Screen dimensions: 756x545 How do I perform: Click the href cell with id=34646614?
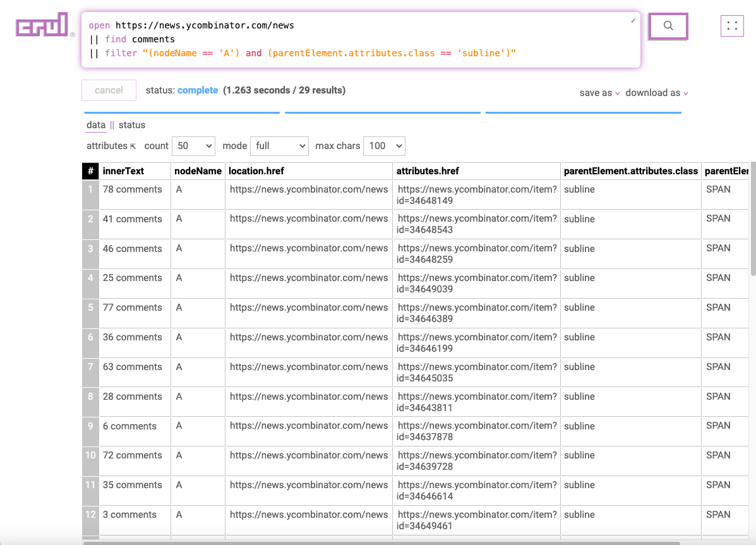(x=476, y=491)
